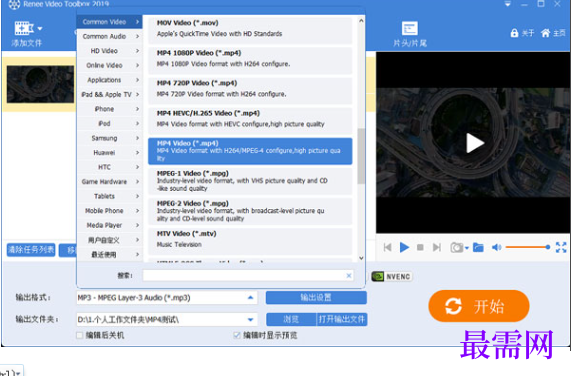
Task: Click the lock 关于 (About) icon
Action: click(514, 33)
